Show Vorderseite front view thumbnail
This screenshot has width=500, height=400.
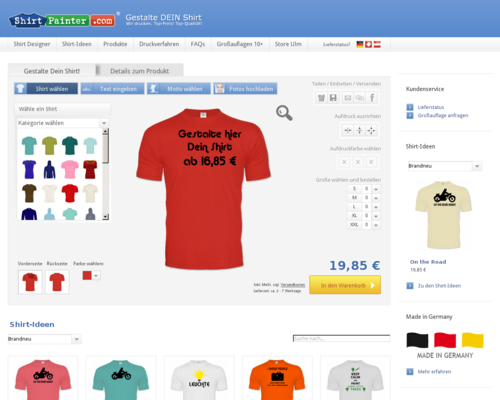30,282
